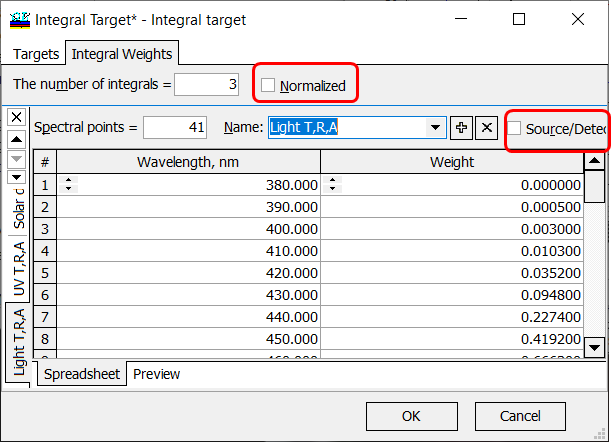Click the spinner in the Weight cell of row 1
The image size is (611, 442).
[x=330, y=185]
